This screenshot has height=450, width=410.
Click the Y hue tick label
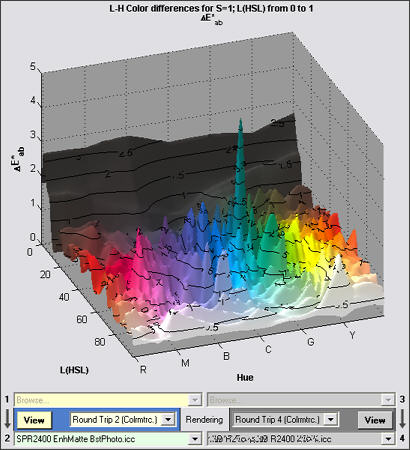(x=352, y=335)
